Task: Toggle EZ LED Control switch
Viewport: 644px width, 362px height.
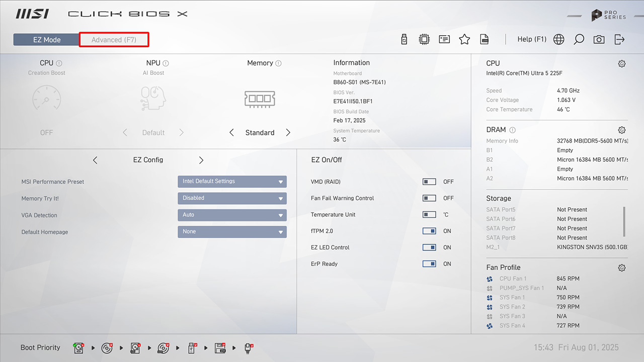Action: pos(429,247)
